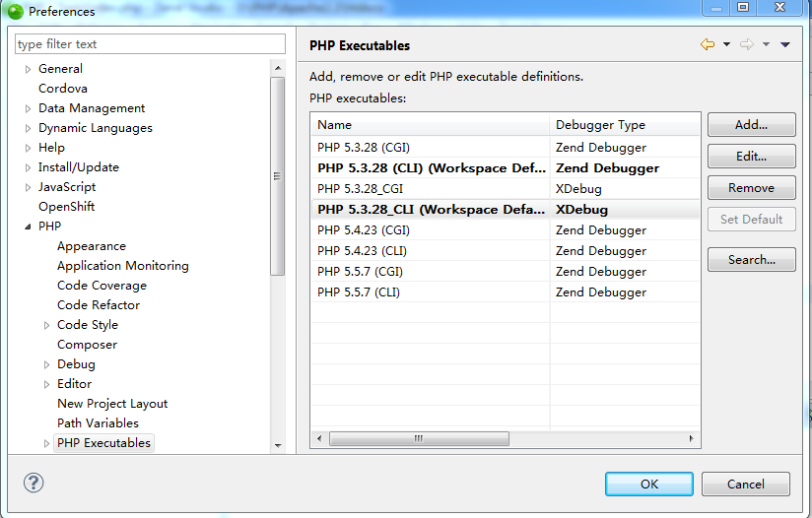This screenshot has width=812, height=518.
Task: Open Application Monitoring page
Action: click(x=123, y=266)
